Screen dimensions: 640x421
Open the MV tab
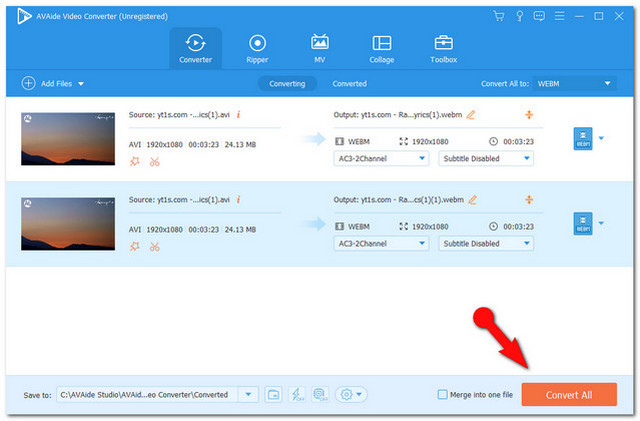[x=320, y=48]
